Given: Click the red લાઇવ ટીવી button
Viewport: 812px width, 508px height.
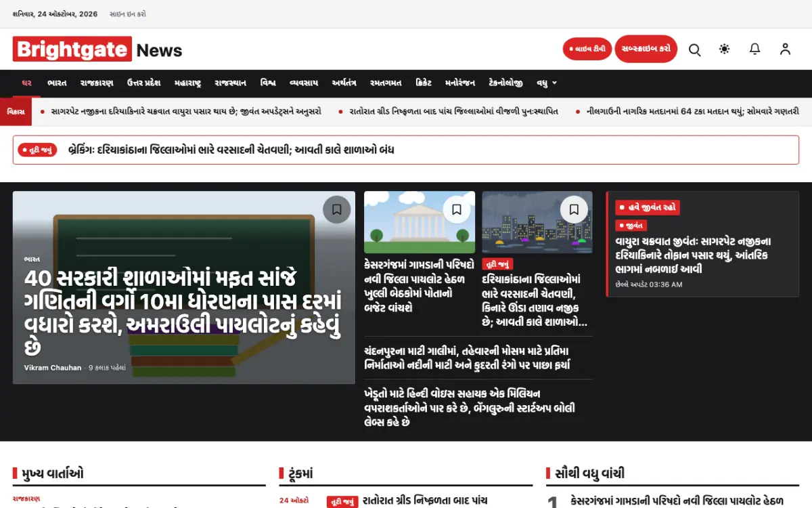Looking at the screenshot, I should [x=587, y=49].
